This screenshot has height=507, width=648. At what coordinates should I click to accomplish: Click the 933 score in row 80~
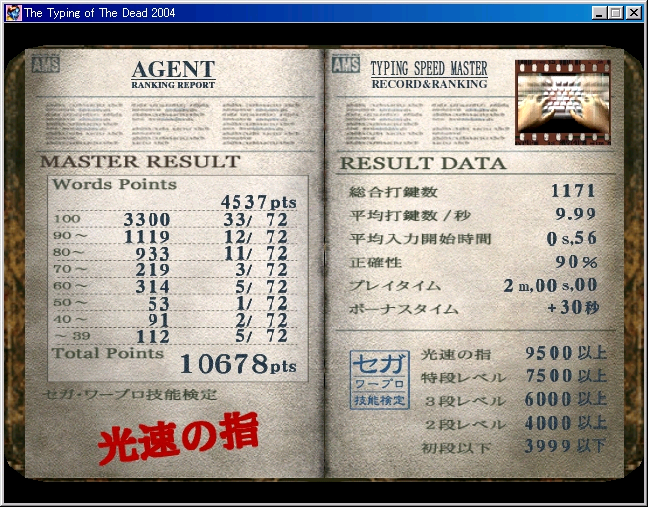[x=152, y=254]
